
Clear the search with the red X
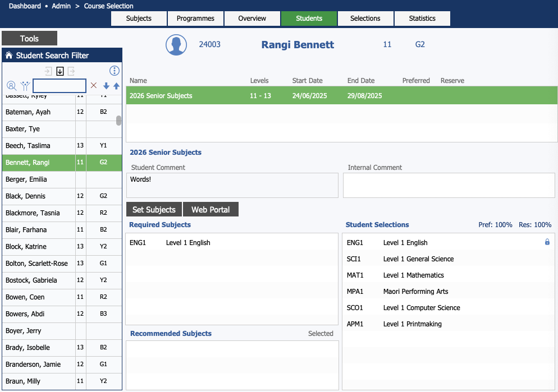[x=94, y=86]
